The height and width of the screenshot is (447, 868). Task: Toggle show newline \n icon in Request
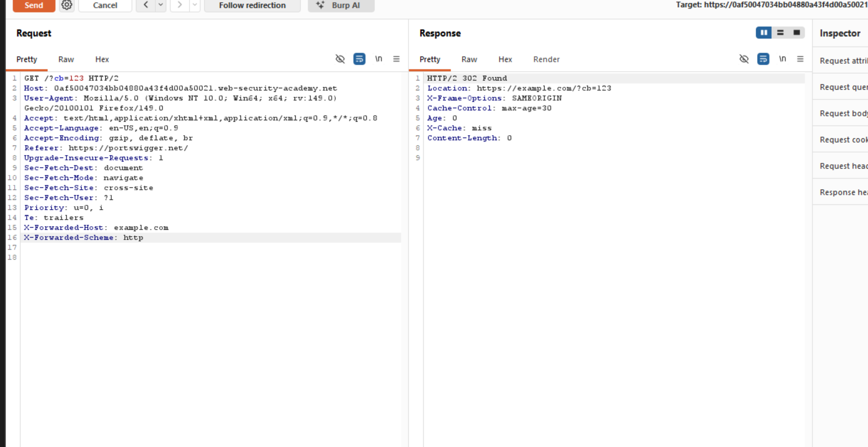click(378, 59)
